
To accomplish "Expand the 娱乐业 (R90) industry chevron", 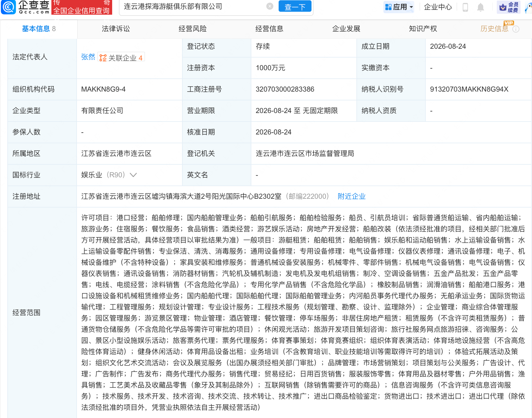I will [x=133, y=175].
